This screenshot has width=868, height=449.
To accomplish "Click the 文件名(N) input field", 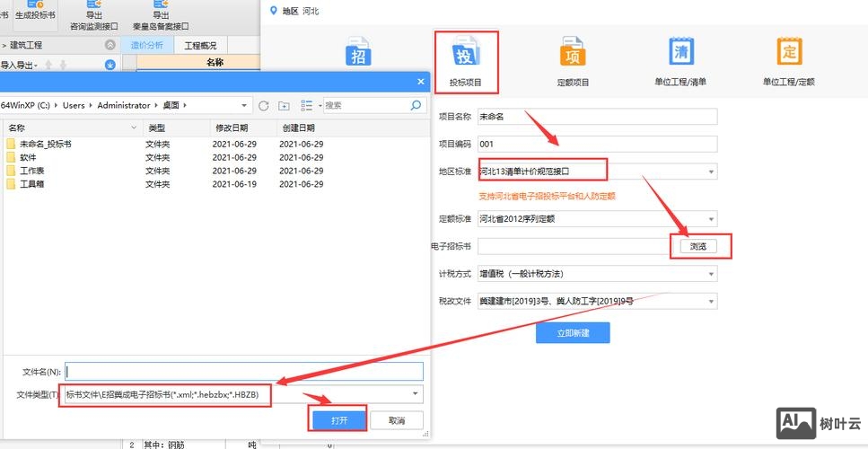I will [x=244, y=371].
